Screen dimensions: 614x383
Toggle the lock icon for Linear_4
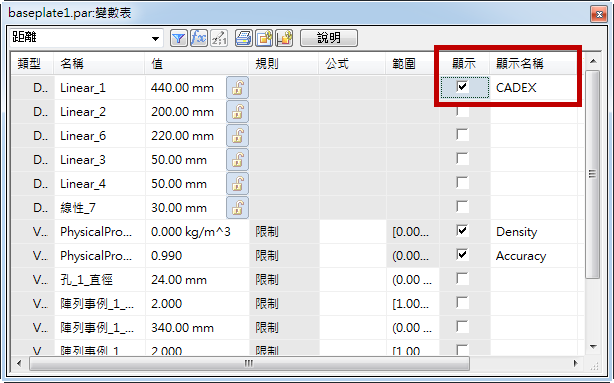click(237, 184)
